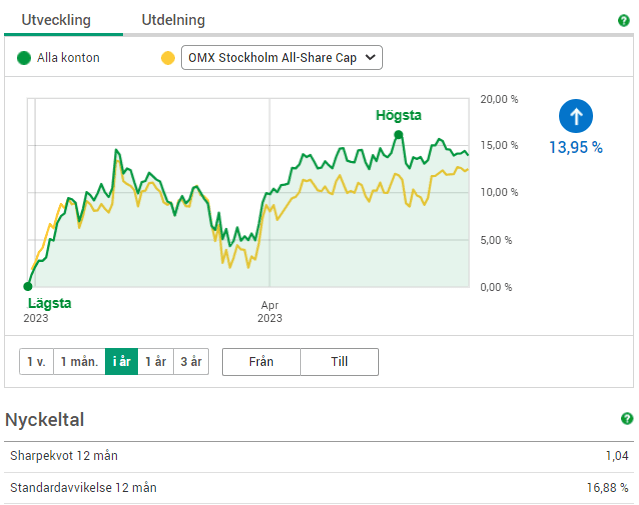Screen dimensions: 639x505
Task: Choose the 1 år period button
Action: (155, 361)
